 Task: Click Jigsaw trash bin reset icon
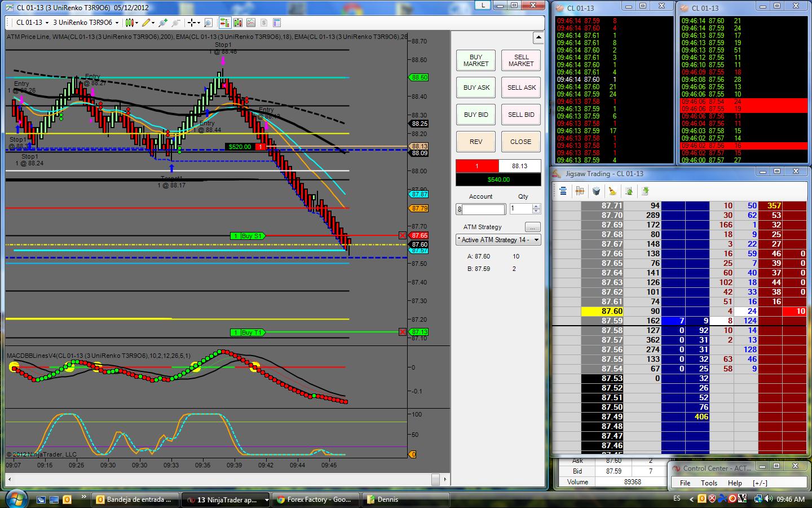(x=596, y=191)
